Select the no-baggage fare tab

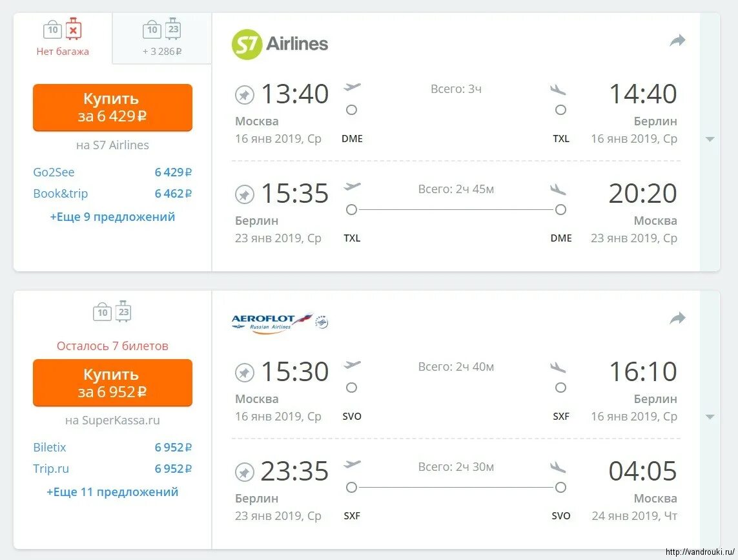pos(63,38)
